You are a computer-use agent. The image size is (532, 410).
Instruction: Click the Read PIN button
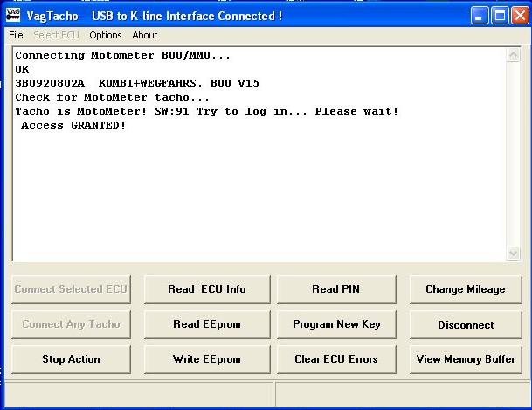point(336,289)
